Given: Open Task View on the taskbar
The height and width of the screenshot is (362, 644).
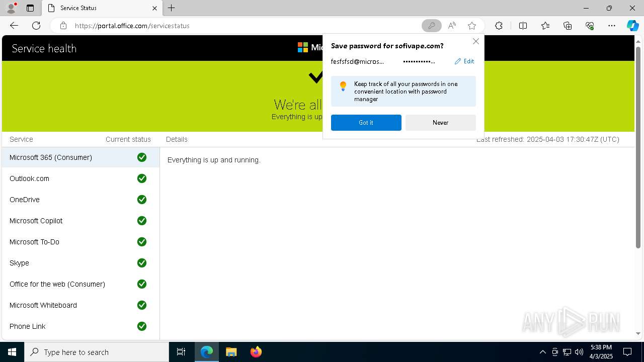Looking at the screenshot, I should click(x=181, y=352).
